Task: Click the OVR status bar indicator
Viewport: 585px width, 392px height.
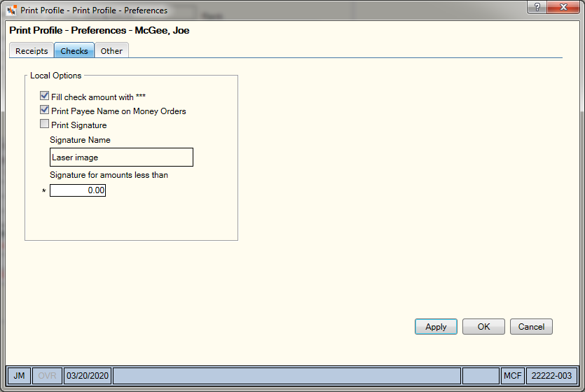Action: [47, 376]
